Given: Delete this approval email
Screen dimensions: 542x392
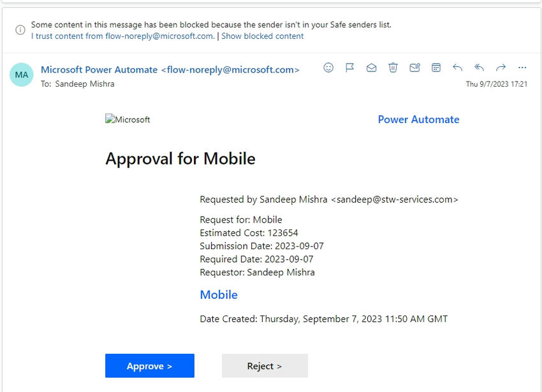Looking at the screenshot, I should coord(393,68).
